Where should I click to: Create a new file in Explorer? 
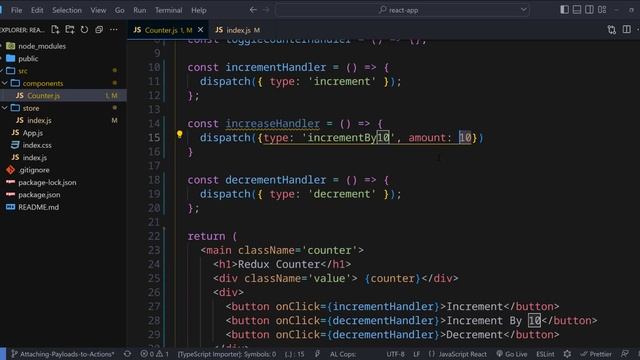tap(55, 29)
